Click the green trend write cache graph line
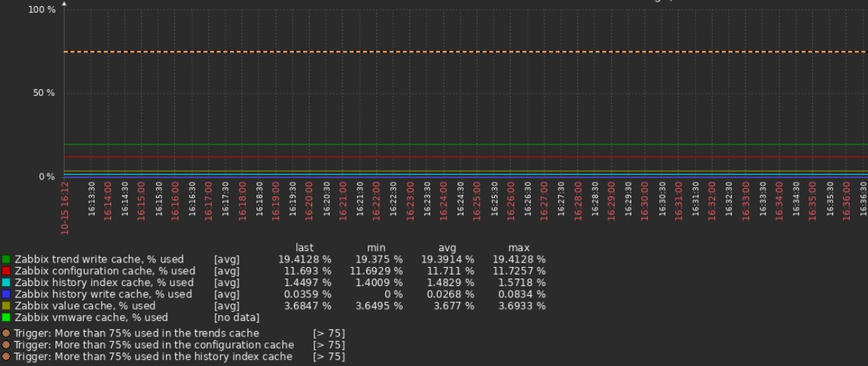 click(x=466, y=145)
